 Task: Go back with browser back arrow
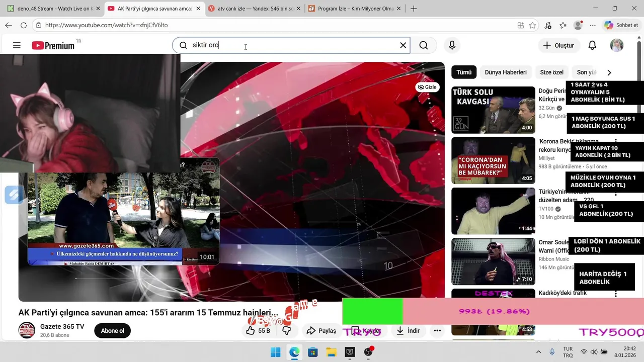[x=9, y=25]
